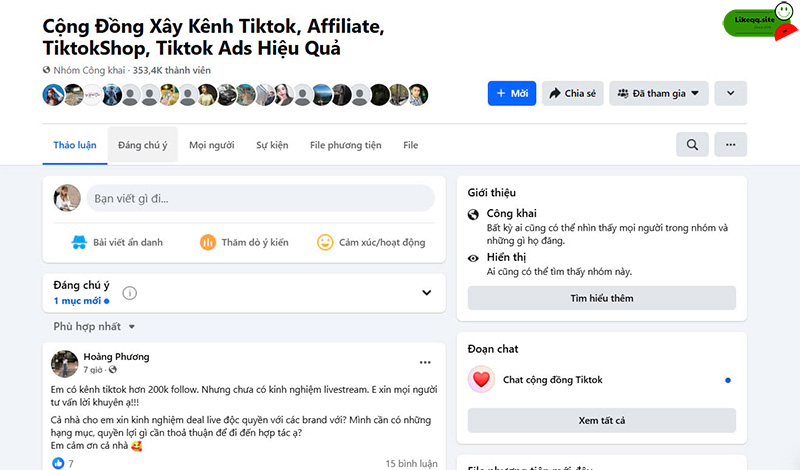This screenshot has width=800, height=470.
Task: Search within the group with magnifier icon
Action: [x=692, y=144]
